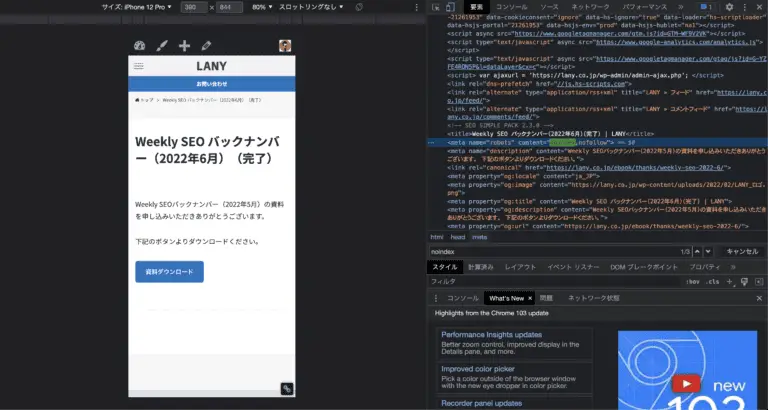The height and width of the screenshot is (410, 768).
Task: Click the 資料ダウンロード button
Action: [x=169, y=271]
